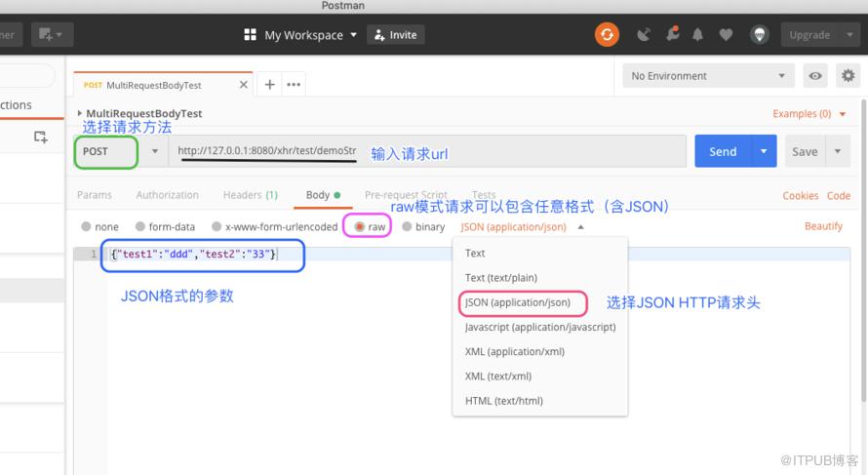868x475 pixels.
Task: Click the Invite button
Action: pyautogui.click(x=395, y=35)
